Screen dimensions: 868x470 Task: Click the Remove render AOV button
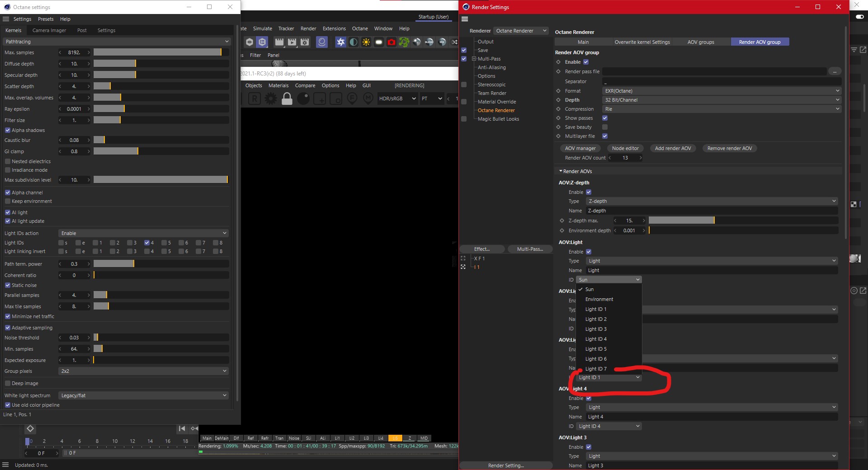pyautogui.click(x=730, y=148)
